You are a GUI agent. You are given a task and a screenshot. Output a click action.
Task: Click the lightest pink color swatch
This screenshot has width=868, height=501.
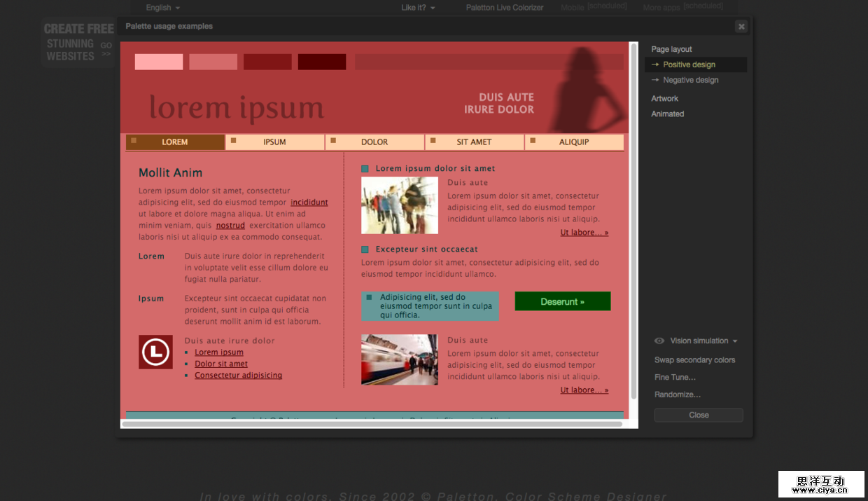tap(159, 62)
